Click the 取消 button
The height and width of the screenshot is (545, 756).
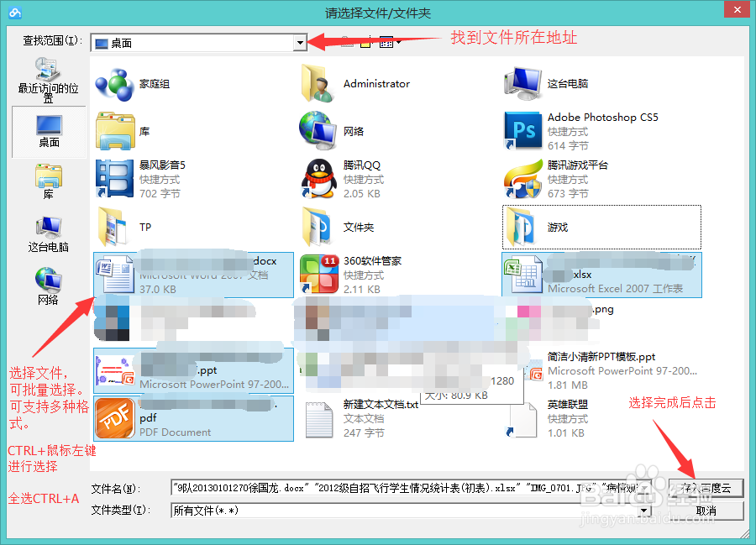707,510
